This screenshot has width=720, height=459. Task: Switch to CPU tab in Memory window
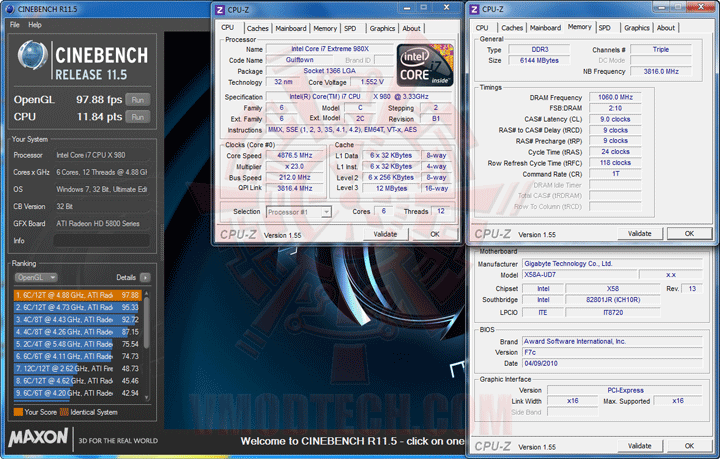tap(482, 28)
